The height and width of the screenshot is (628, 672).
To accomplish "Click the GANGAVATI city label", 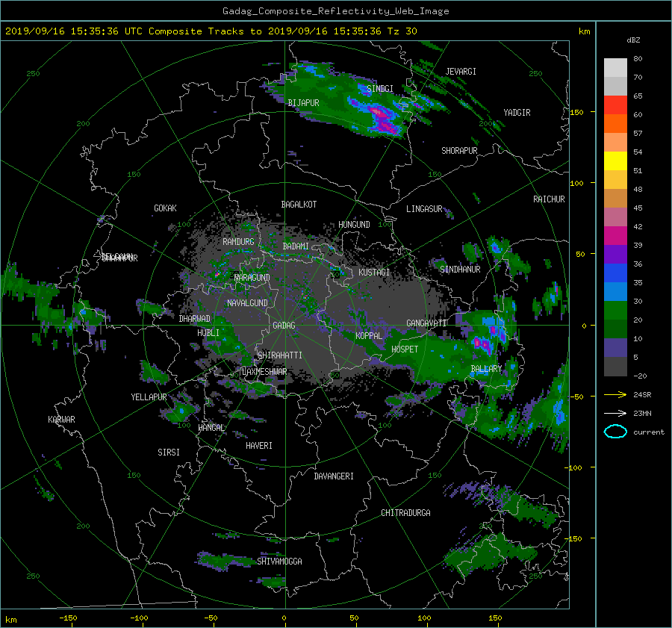I will click(x=426, y=323).
